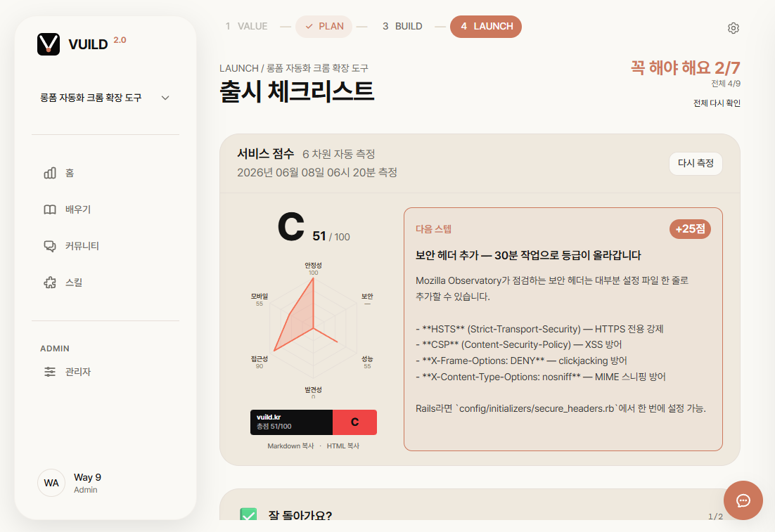Click the 전체 다시 확인 link
Image resolution: width=775 pixels, height=532 pixels.
point(717,103)
